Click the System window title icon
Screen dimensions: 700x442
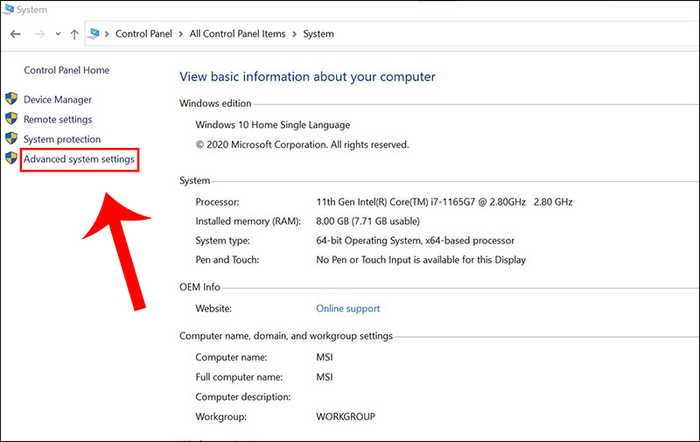(x=8, y=9)
